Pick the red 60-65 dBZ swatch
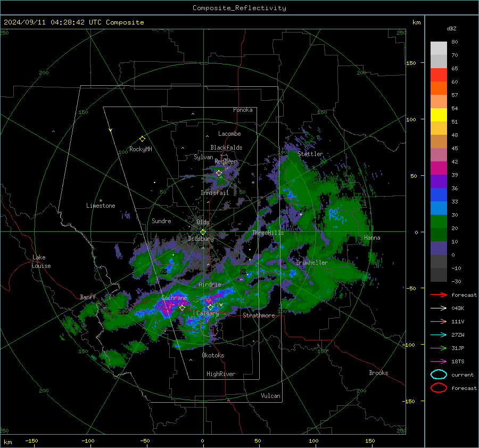The height and width of the screenshot is (448, 479). point(439,75)
